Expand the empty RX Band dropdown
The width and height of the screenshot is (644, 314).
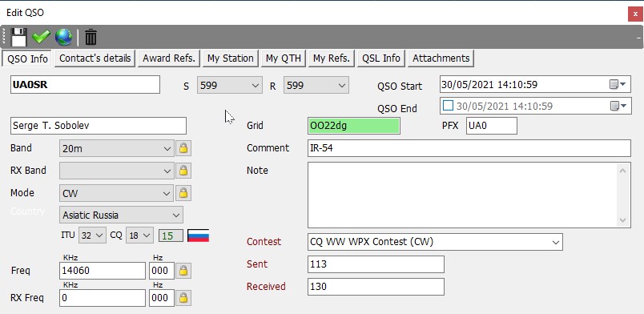[167, 171]
